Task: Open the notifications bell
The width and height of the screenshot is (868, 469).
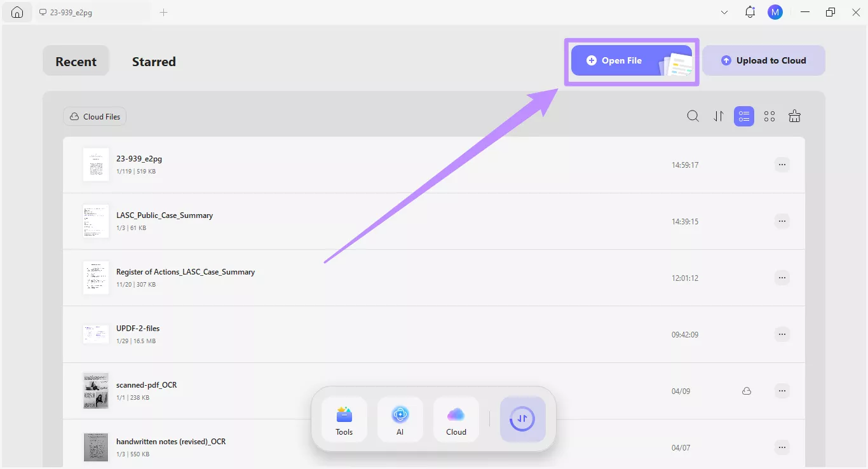Action: 750,12
